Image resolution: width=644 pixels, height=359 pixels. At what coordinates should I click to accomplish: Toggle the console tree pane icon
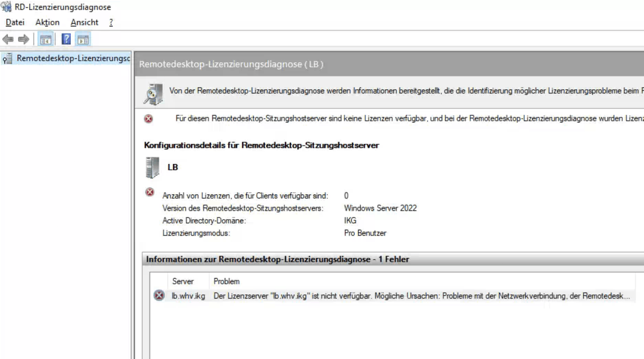tap(46, 39)
